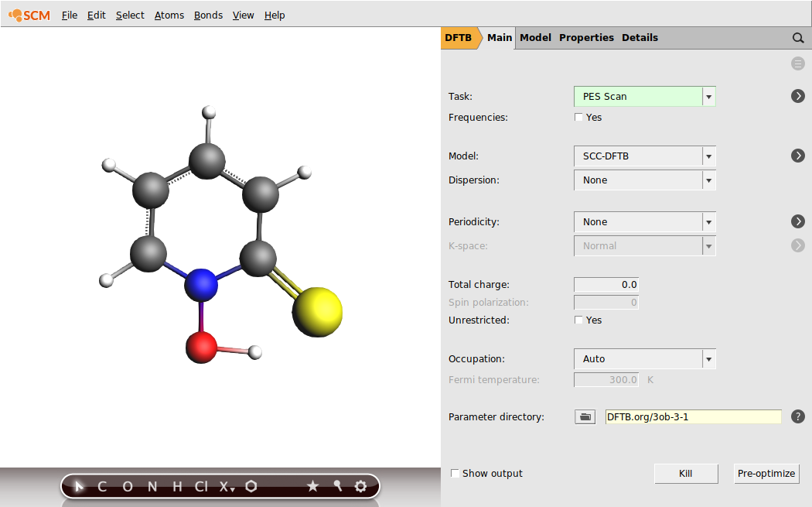Enable the Frequencies Yes checkbox
Viewport: 812px width, 507px height.
click(578, 117)
